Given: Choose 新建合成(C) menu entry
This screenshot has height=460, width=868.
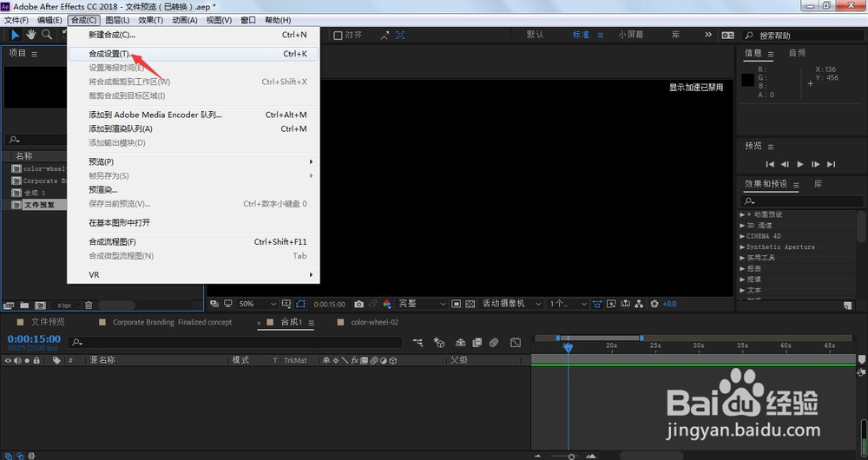Looking at the screenshot, I should 194,35.
